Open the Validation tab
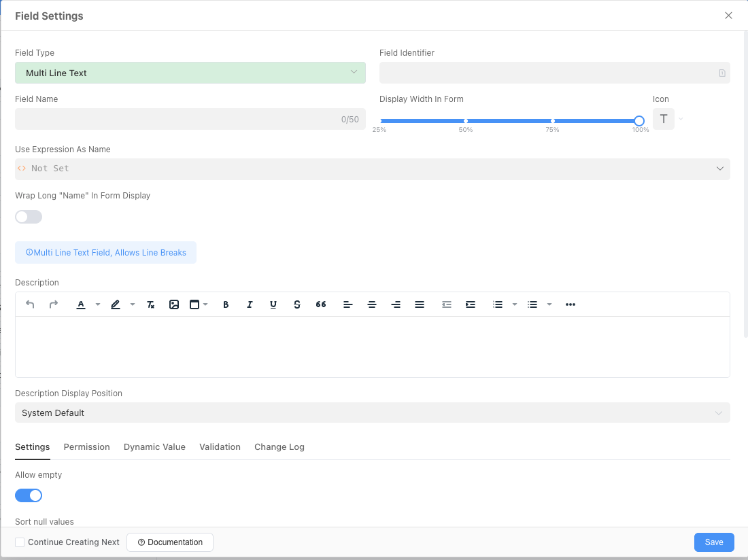The width and height of the screenshot is (748, 560). tap(220, 447)
